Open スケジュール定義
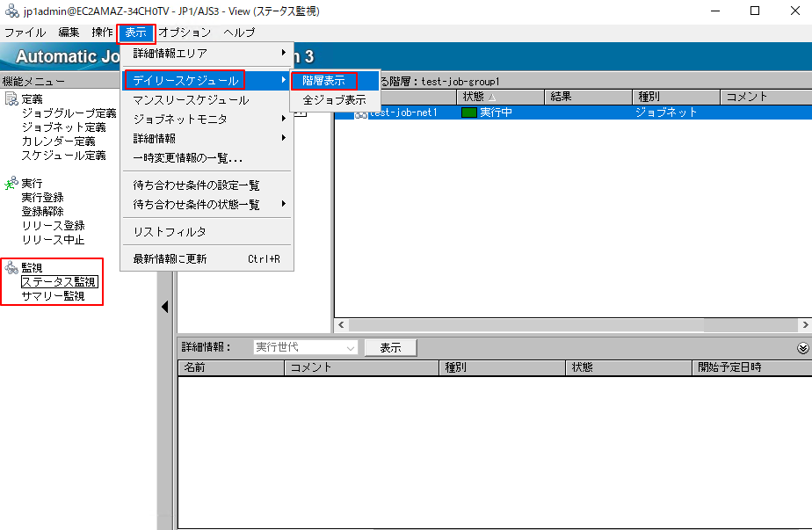The image size is (812, 530). [x=63, y=155]
